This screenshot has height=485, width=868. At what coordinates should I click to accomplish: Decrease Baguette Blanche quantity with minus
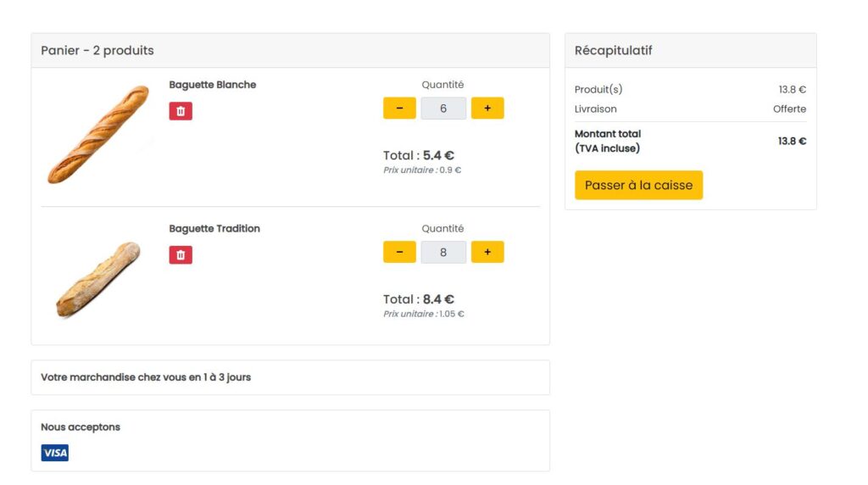coord(399,108)
